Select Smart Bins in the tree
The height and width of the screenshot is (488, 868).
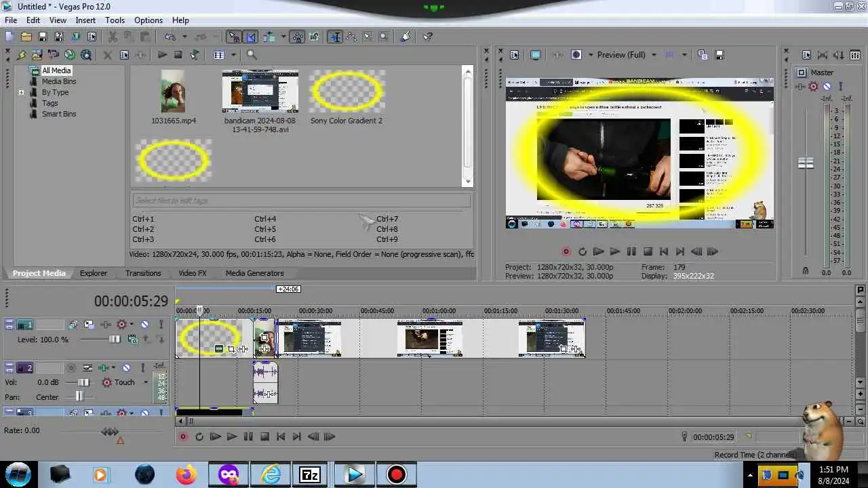pos(59,114)
